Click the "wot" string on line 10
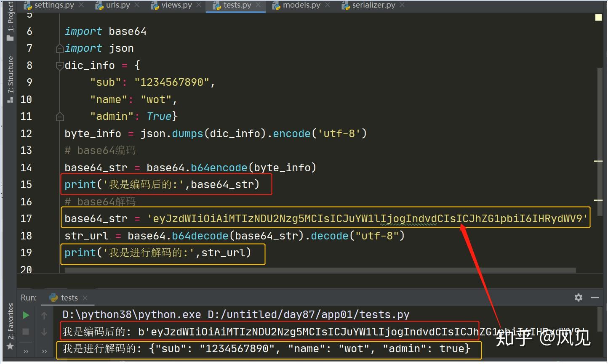Image resolution: width=608 pixels, height=364 pixels. point(156,100)
